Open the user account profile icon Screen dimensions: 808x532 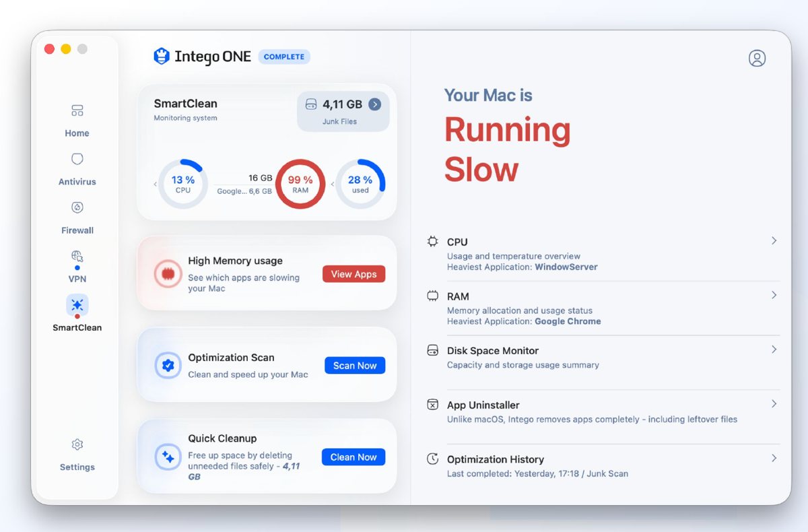pos(757,58)
